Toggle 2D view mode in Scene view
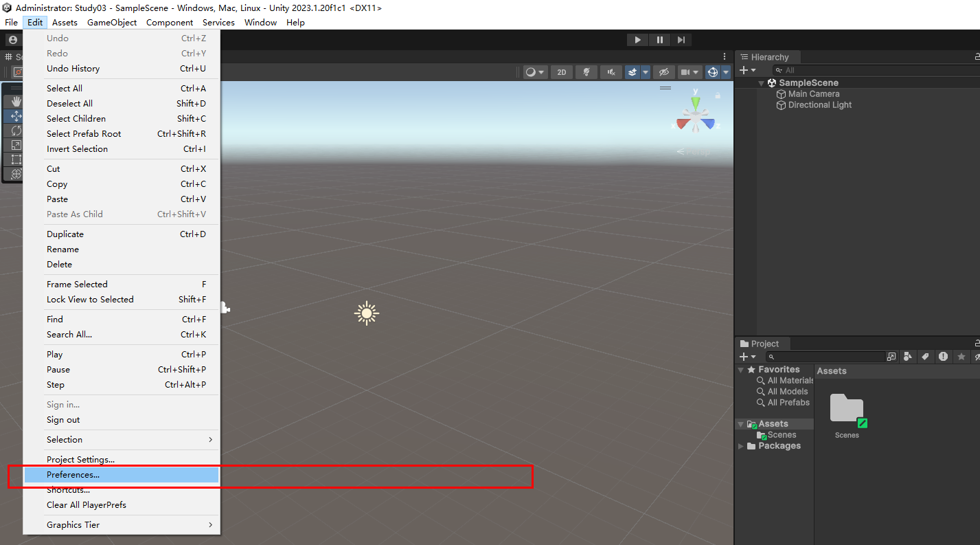Image resolution: width=980 pixels, height=545 pixels. [x=561, y=71]
